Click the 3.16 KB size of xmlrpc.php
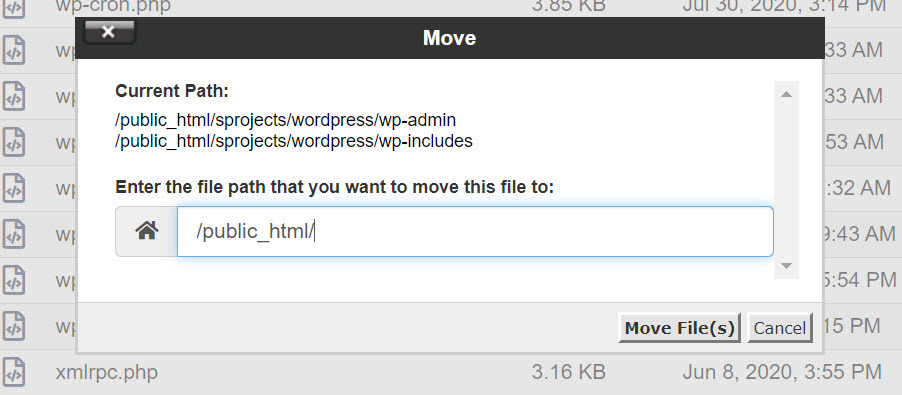This screenshot has width=902, height=395. pyautogui.click(x=568, y=372)
